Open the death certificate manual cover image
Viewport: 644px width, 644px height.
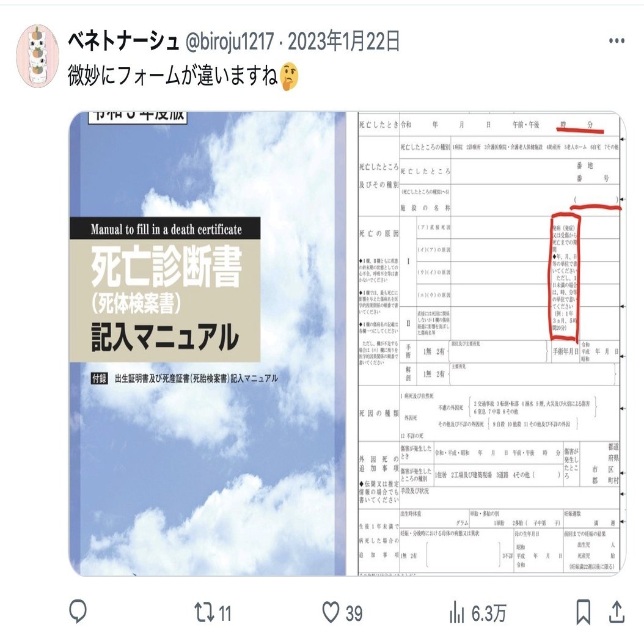[207, 343]
